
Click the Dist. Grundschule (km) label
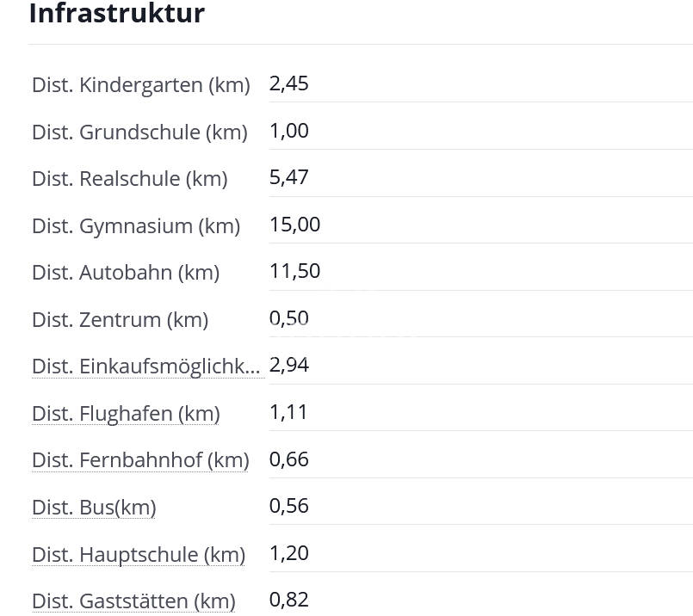139,132
